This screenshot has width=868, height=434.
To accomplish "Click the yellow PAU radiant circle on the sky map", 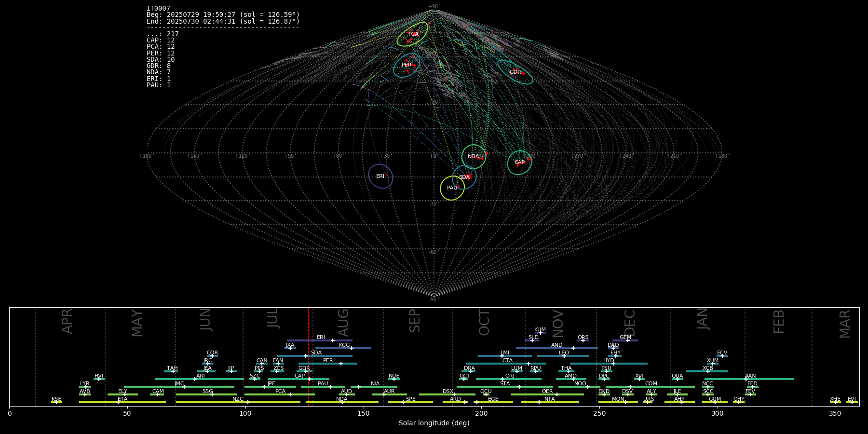I will (x=452, y=188).
